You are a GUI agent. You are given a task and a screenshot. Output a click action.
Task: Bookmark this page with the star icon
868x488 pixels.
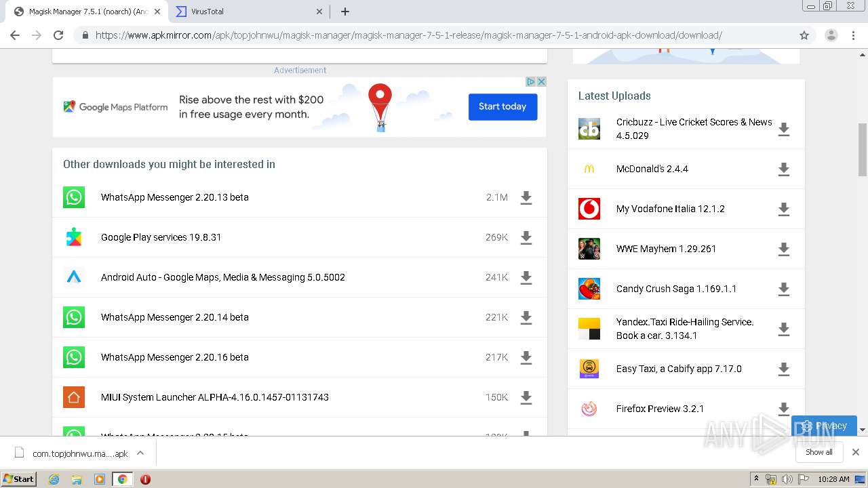coord(804,35)
